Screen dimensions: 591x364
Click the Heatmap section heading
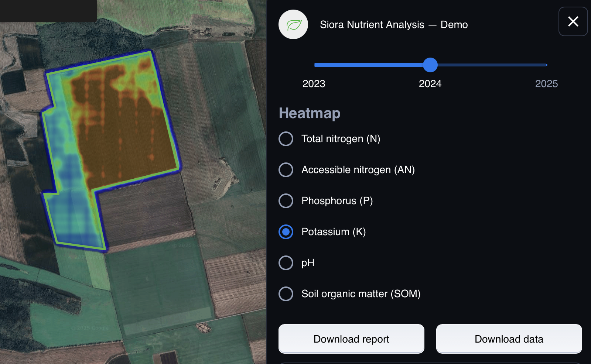310,113
